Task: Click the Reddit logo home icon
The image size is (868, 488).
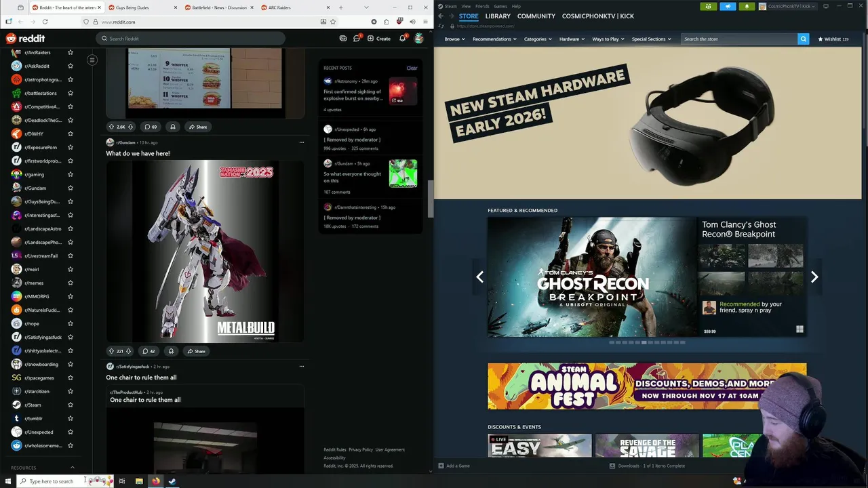Action: click(x=25, y=39)
